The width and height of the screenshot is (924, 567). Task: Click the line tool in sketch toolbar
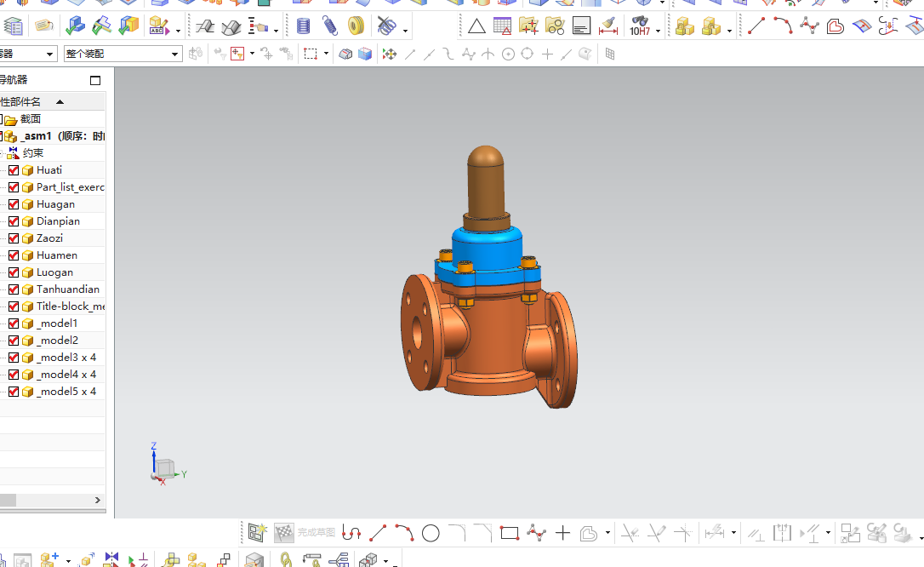(x=378, y=534)
